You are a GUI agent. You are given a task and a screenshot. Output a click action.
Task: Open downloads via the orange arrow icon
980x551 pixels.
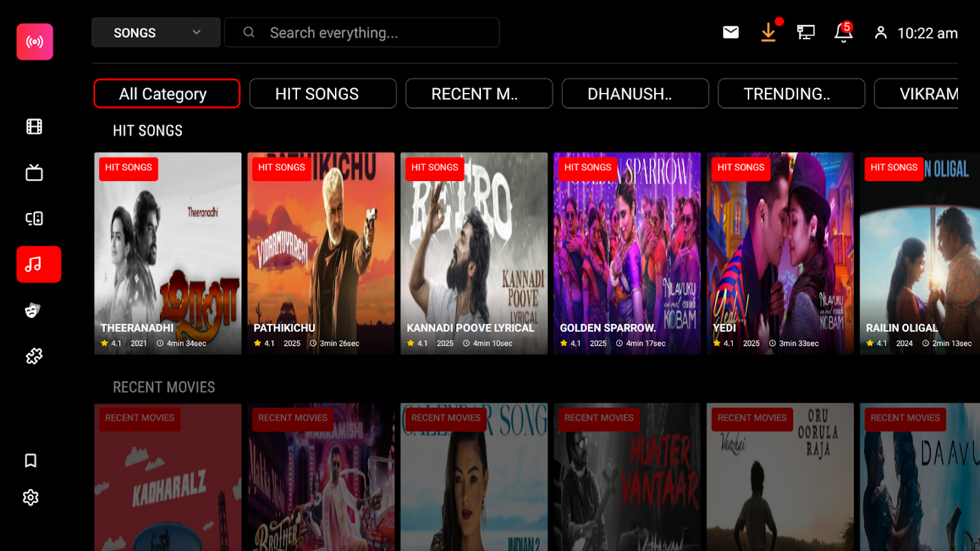click(768, 32)
